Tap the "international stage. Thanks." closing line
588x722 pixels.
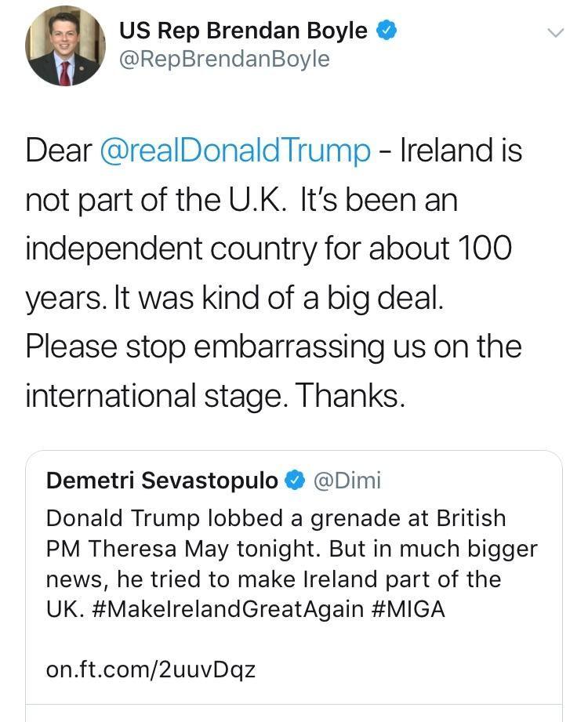tap(216, 395)
